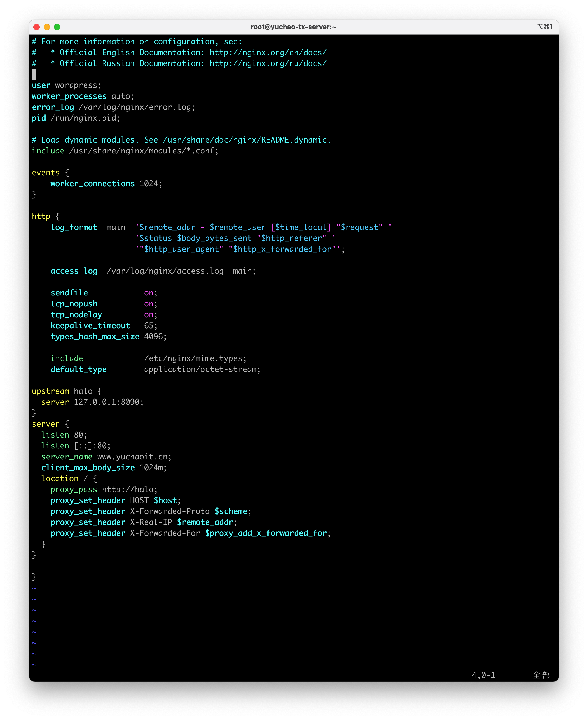The image size is (588, 720).
Task: Place cursor on the 'user wordpress;' line
Action: pyautogui.click(x=66, y=85)
